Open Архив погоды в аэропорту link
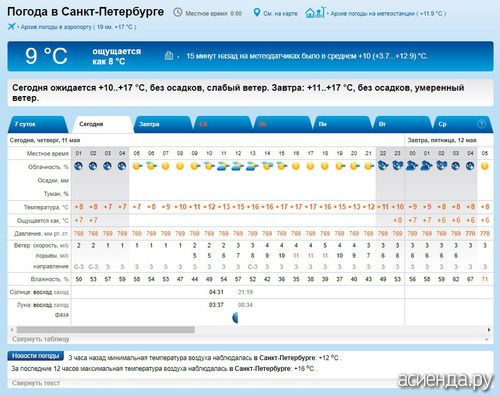Viewport: 500px width, 395px height. click(x=78, y=27)
